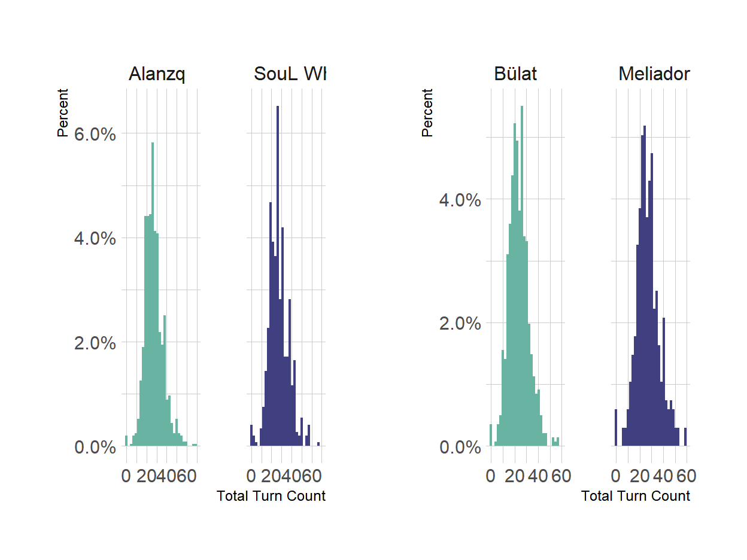Screen dimensions: 747x560
Task: Click the SouL panel title
Action: 290,74
